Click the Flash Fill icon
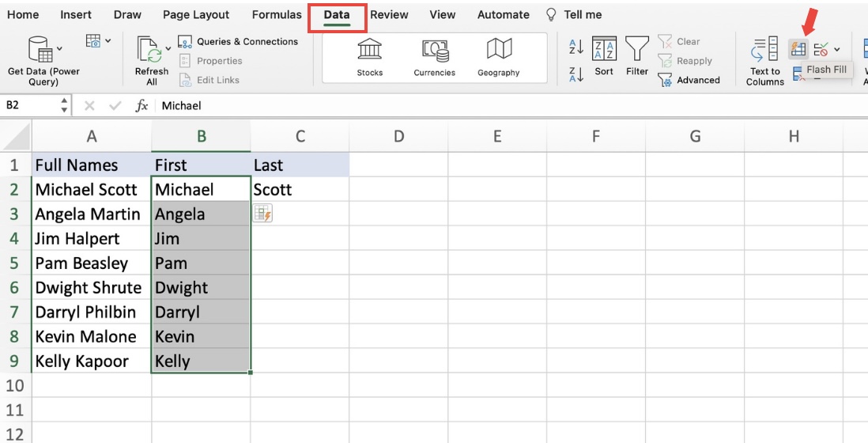The height and width of the screenshot is (443, 868). coord(798,49)
